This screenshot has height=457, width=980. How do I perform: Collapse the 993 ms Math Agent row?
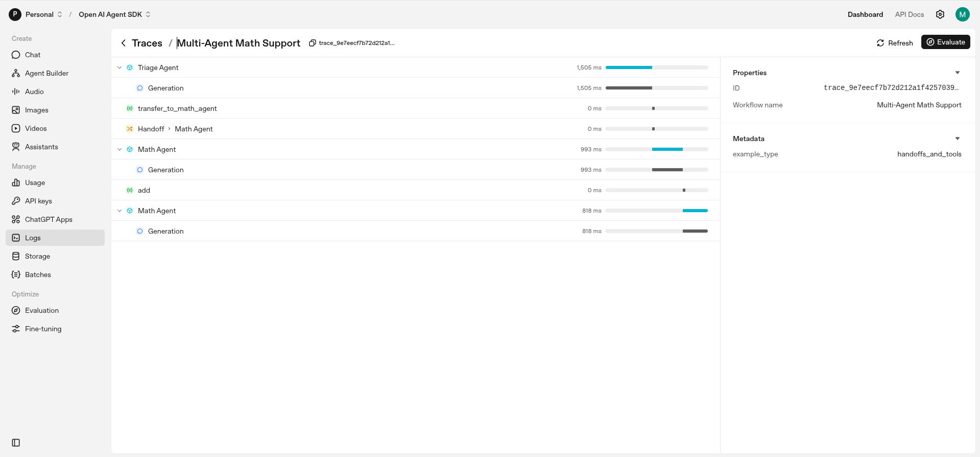coord(119,149)
